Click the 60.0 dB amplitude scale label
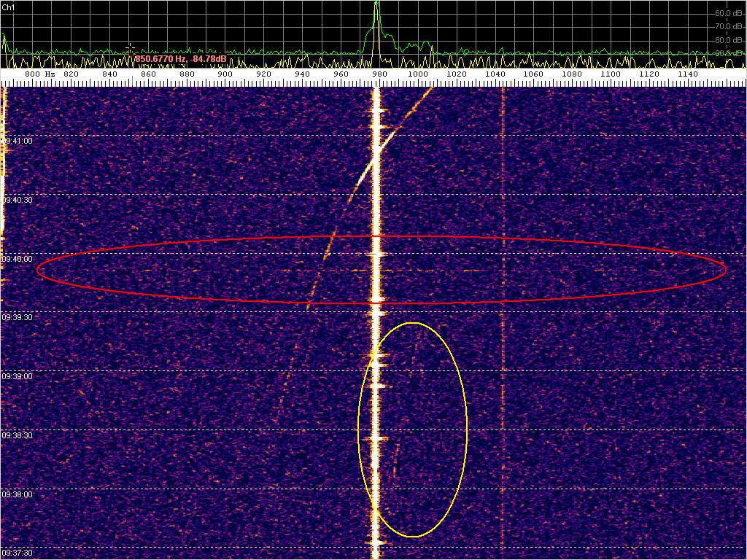747x560 pixels. (728, 13)
